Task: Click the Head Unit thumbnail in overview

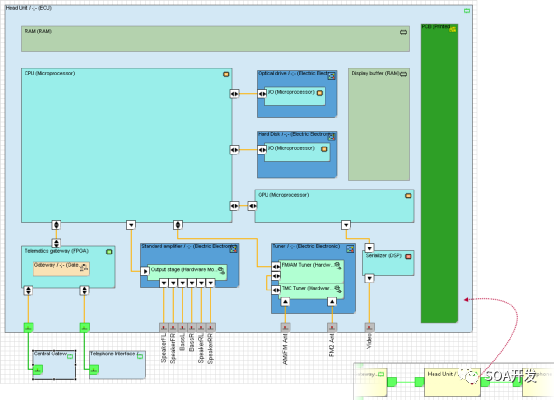Action: [x=452, y=382]
